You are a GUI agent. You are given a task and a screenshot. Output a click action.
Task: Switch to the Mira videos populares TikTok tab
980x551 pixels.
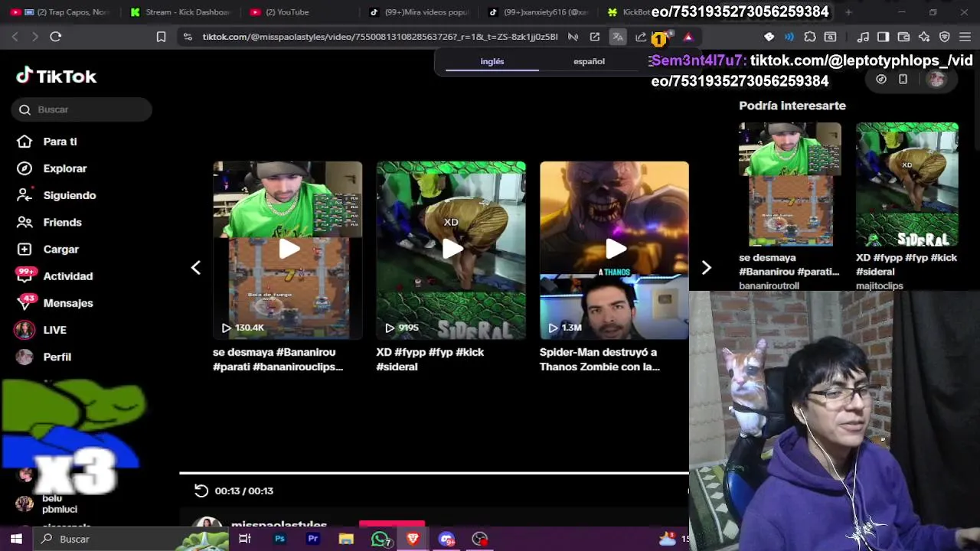pos(420,12)
